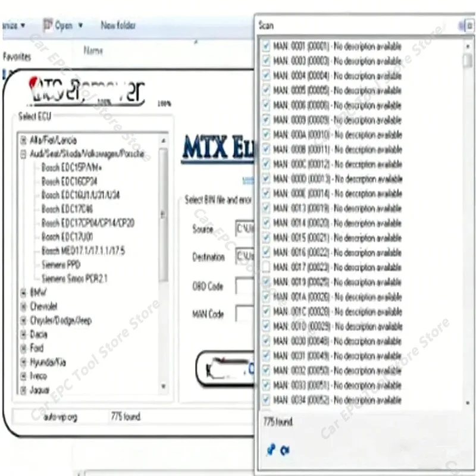Open the Organize dropdown in Explorer

(x=14, y=25)
